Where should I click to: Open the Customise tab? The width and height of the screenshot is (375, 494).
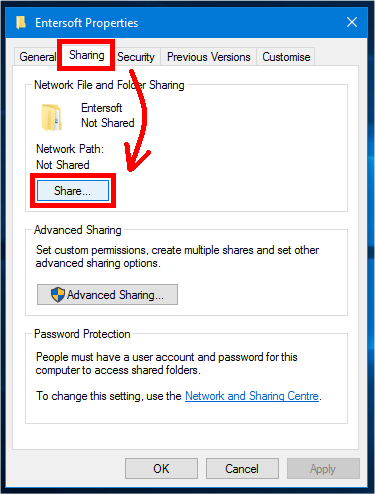click(x=286, y=57)
